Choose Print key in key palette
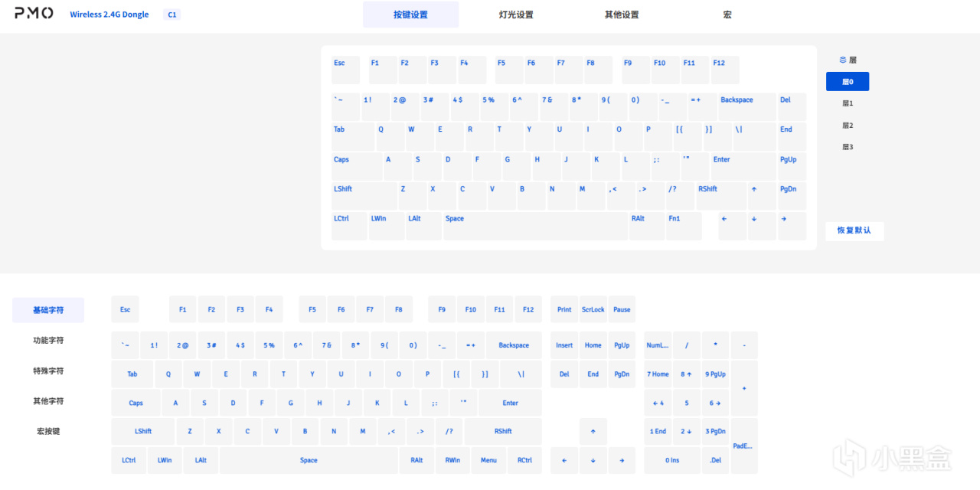This screenshot has width=980, height=490. (x=564, y=309)
